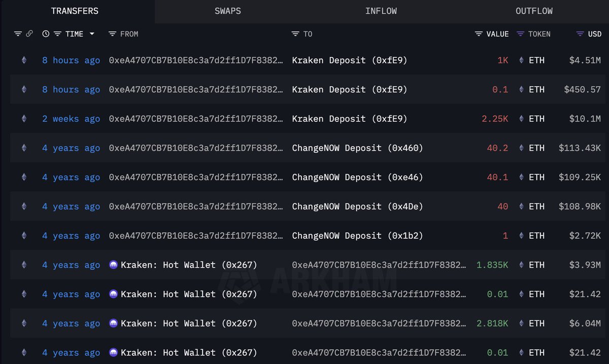
Task: Open '8 hours ago' on 1K row
Action: click(71, 60)
